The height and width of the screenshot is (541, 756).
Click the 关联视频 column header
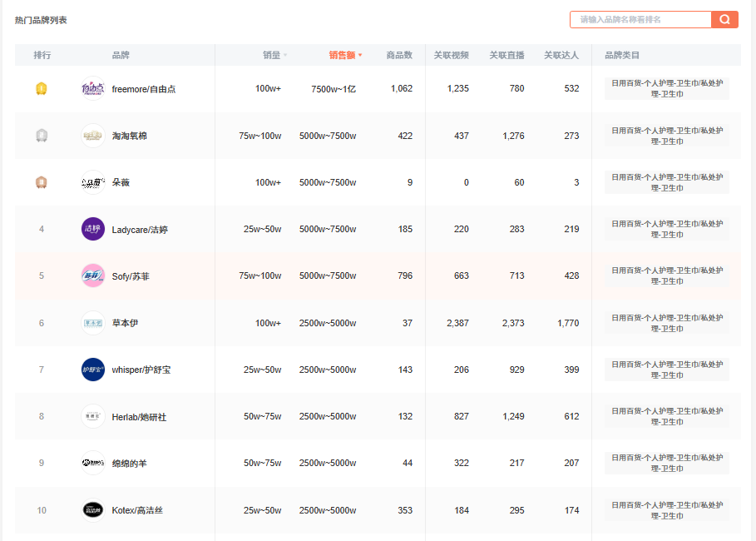coord(451,55)
